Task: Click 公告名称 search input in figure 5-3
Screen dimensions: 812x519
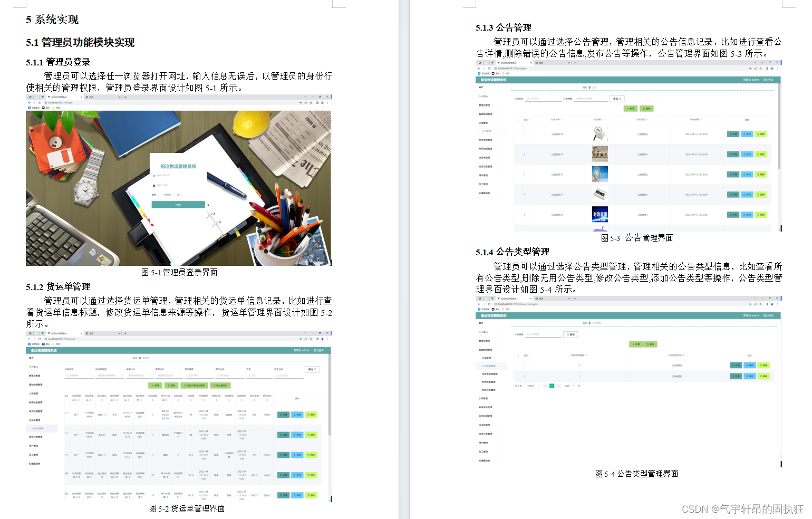Action: 543,99
